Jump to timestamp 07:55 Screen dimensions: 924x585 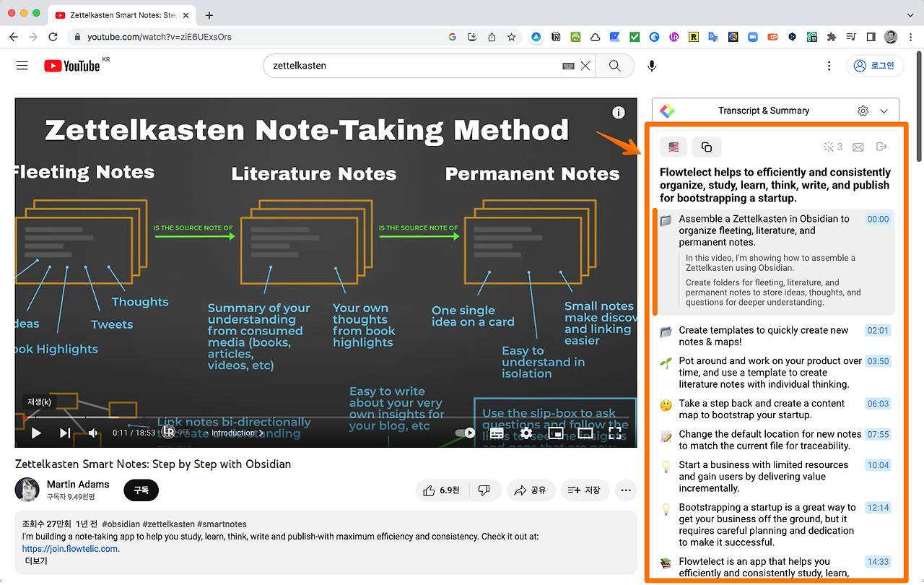tap(878, 434)
